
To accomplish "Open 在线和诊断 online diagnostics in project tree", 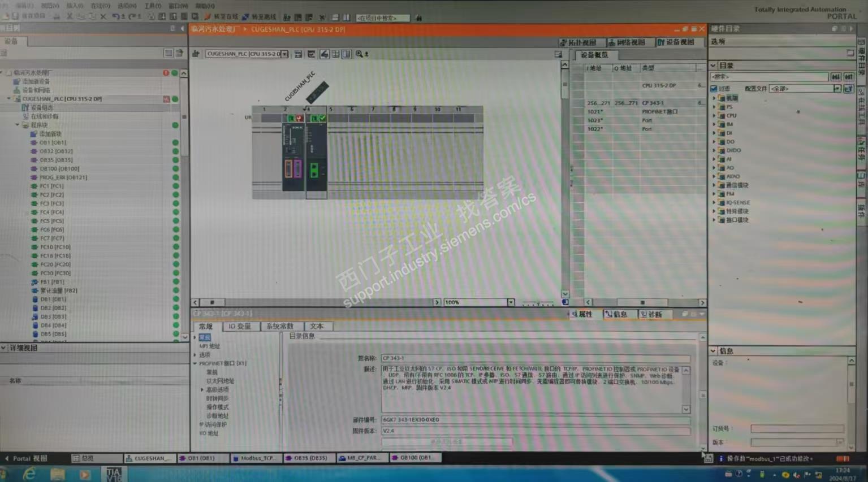I will click(44, 116).
